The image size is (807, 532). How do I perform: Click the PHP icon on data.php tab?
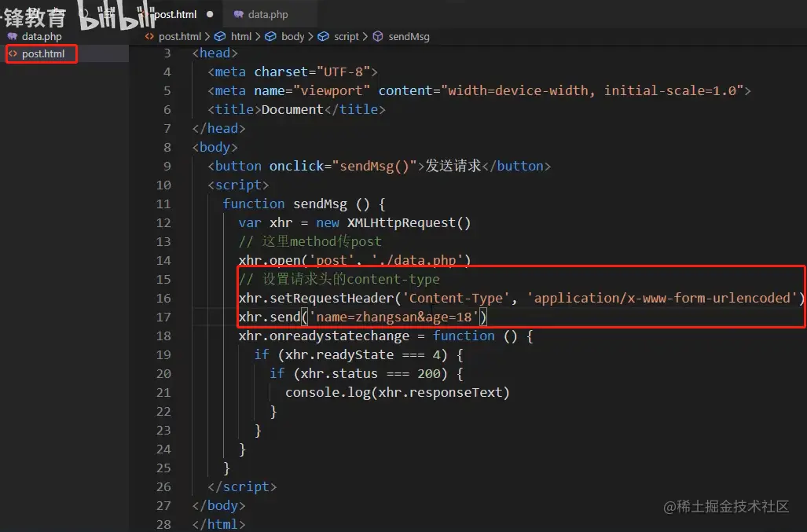pos(238,14)
